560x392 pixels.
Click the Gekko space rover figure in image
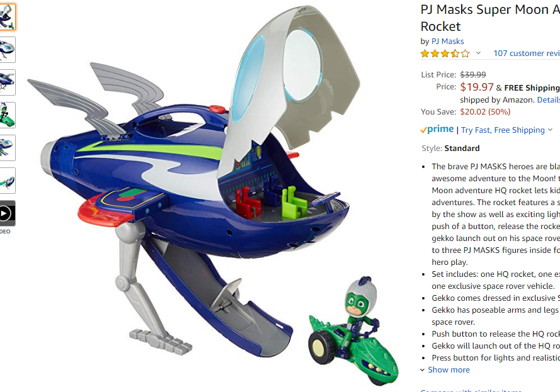pyautogui.click(x=353, y=330)
